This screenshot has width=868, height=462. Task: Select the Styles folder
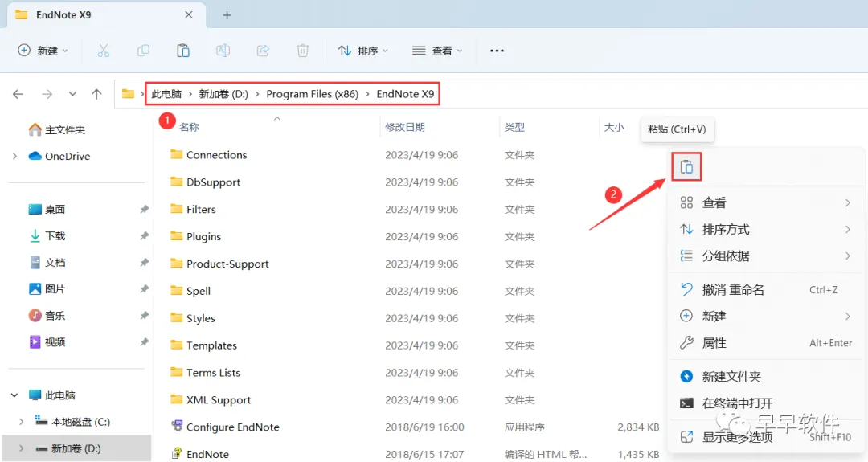[x=193, y=318]
